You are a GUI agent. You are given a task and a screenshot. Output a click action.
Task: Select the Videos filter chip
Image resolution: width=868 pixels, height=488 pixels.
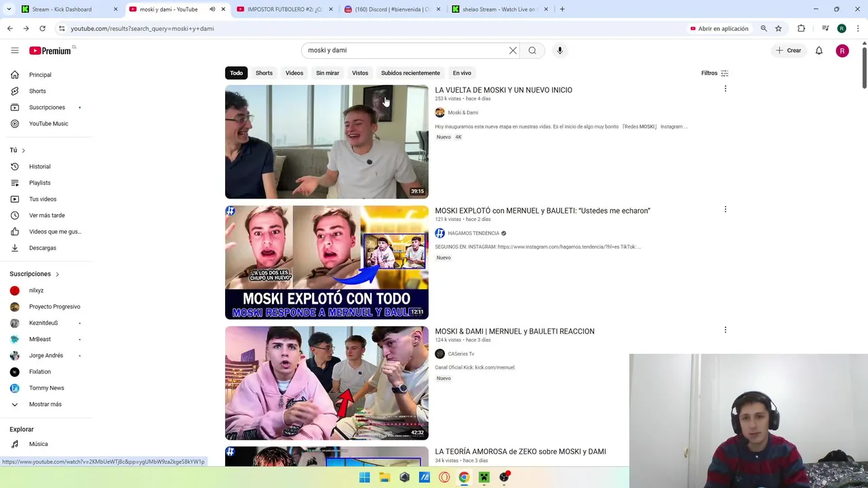pyautogui.click(x=294, y=73)
